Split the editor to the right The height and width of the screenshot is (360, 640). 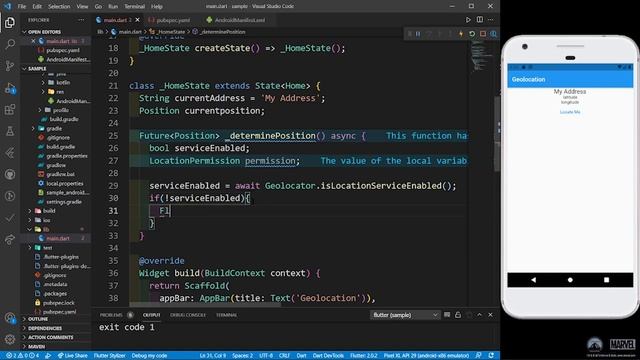point(480,20)
